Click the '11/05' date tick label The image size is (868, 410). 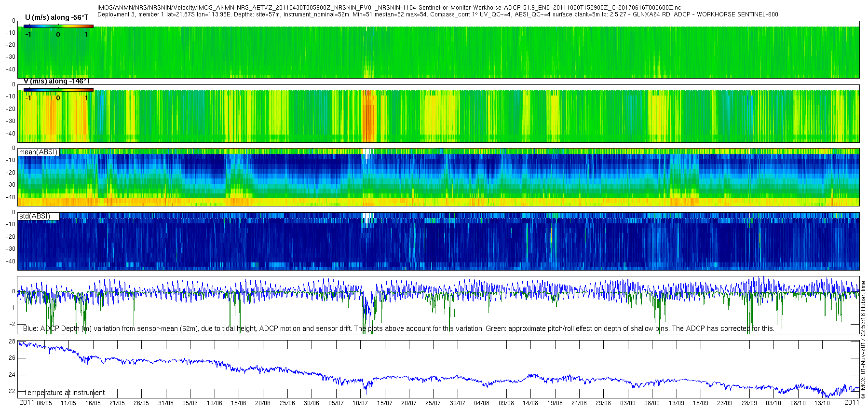tap(68, 403)
